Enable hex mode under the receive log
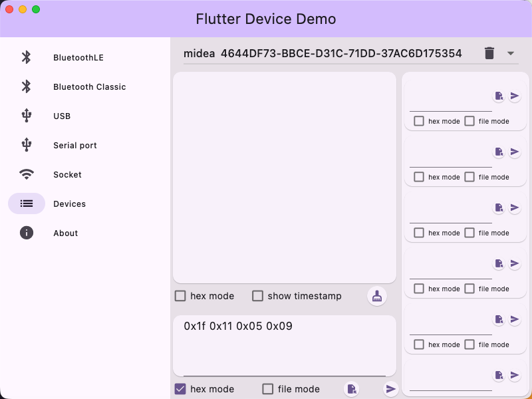 (x=180, y=296)
